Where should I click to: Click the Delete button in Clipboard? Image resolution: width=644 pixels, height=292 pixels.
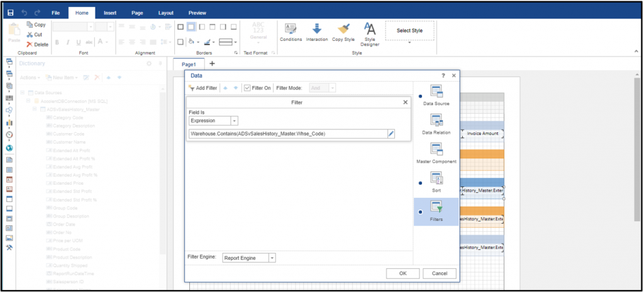click(37, 45)
